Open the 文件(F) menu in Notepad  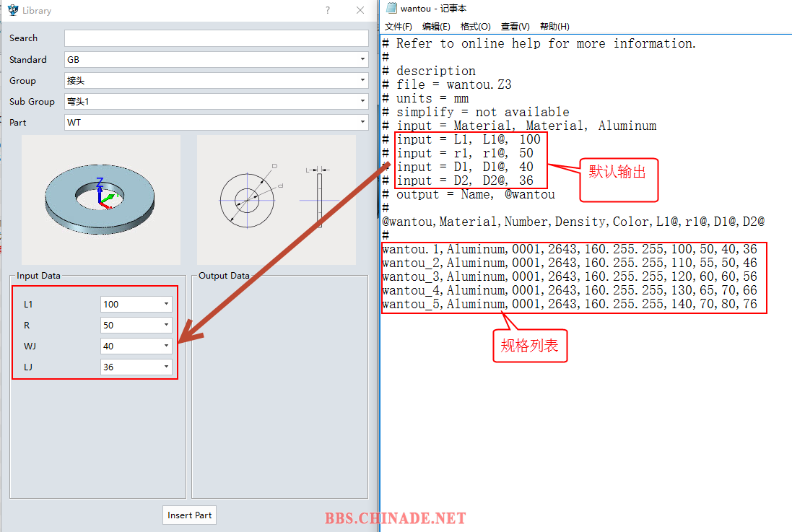pos(398,27)
